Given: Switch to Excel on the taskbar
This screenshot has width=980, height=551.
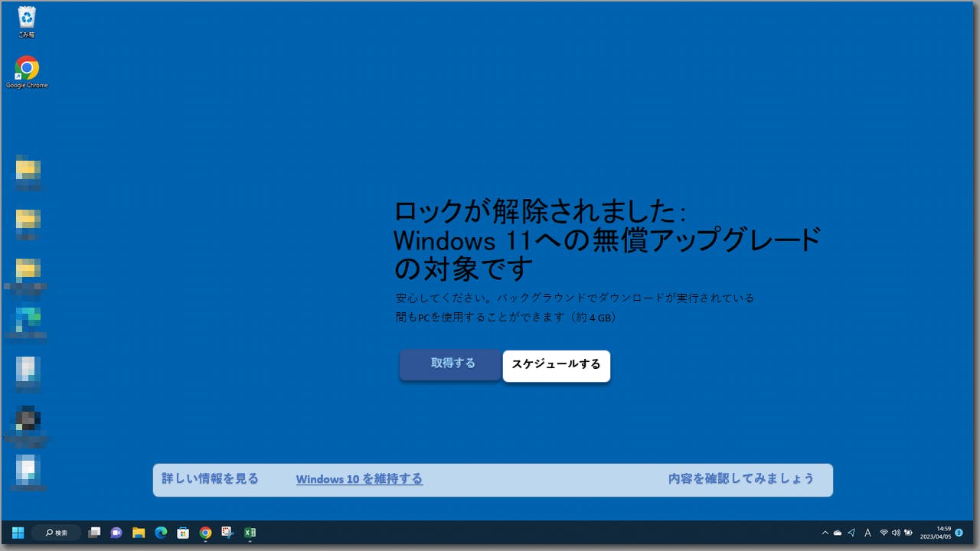Looking at the screenshot, I should tap(250, 533).
